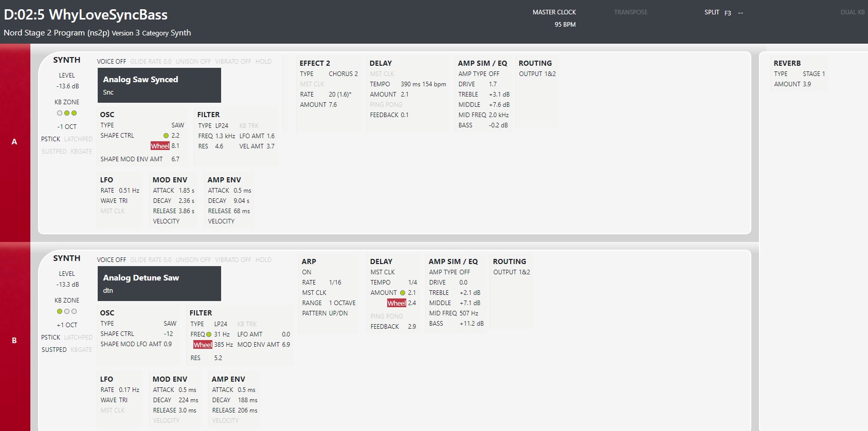Toggle UNISON OFF in Slot B synth
Viewport: 868px width, 431px height.
click(x=193, y=260)
